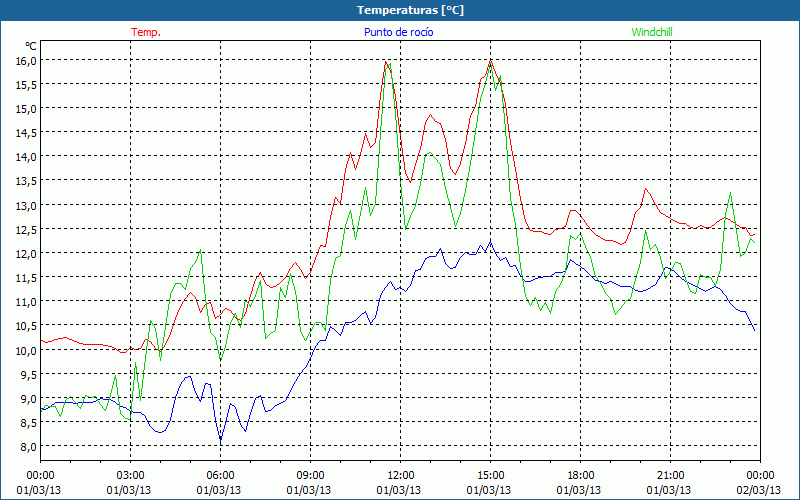
Task: Click the '12,0' y-axis value
Action: pyautogui.click(x=27, y=254)
